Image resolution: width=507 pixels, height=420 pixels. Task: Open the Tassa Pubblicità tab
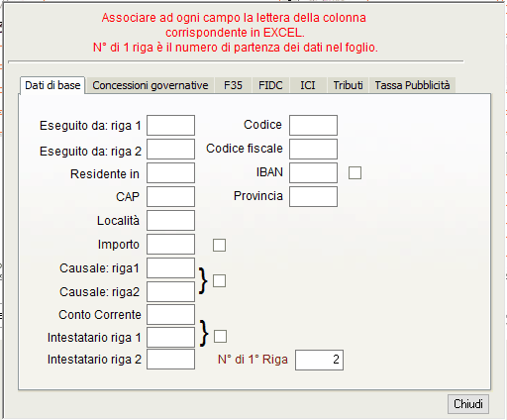412,85
